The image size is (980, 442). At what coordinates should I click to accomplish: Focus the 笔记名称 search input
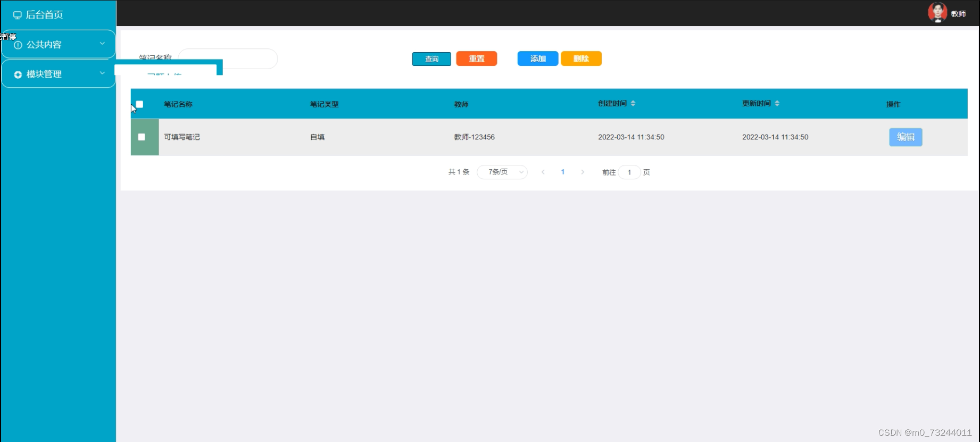point(228,59)
